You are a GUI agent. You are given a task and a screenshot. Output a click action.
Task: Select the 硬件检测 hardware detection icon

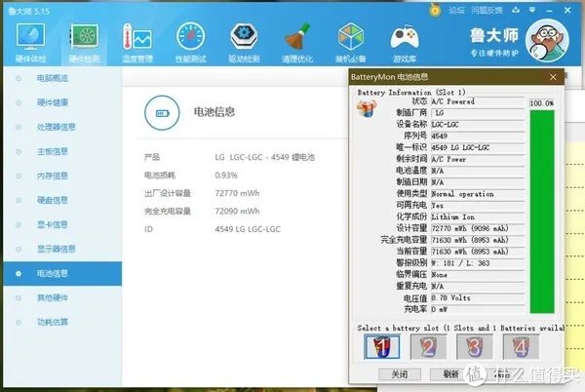pos(84,43)
